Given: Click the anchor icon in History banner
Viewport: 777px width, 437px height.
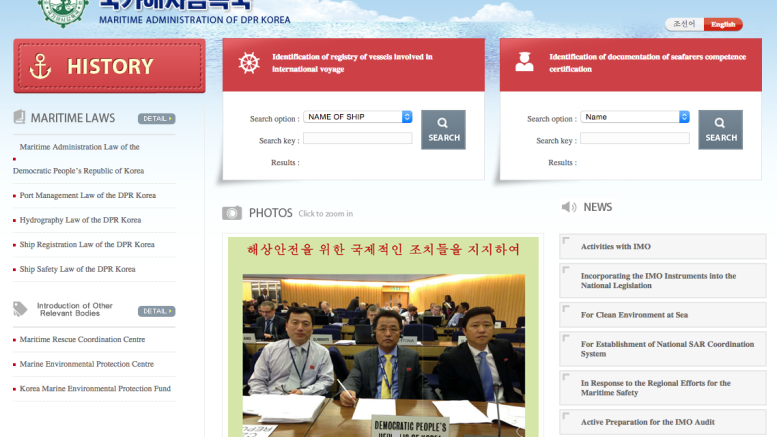Looking at the screenshot, I should click(42, 67).
